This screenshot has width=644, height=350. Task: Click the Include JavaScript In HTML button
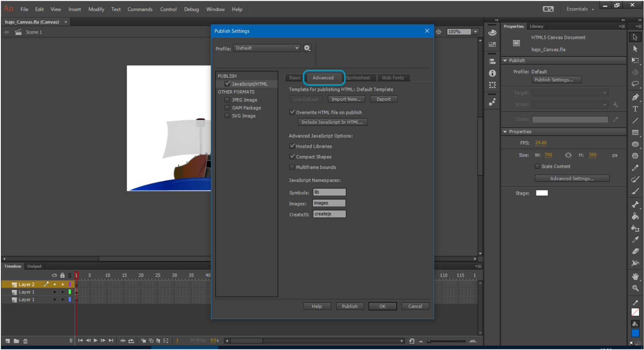coord(332,122)
